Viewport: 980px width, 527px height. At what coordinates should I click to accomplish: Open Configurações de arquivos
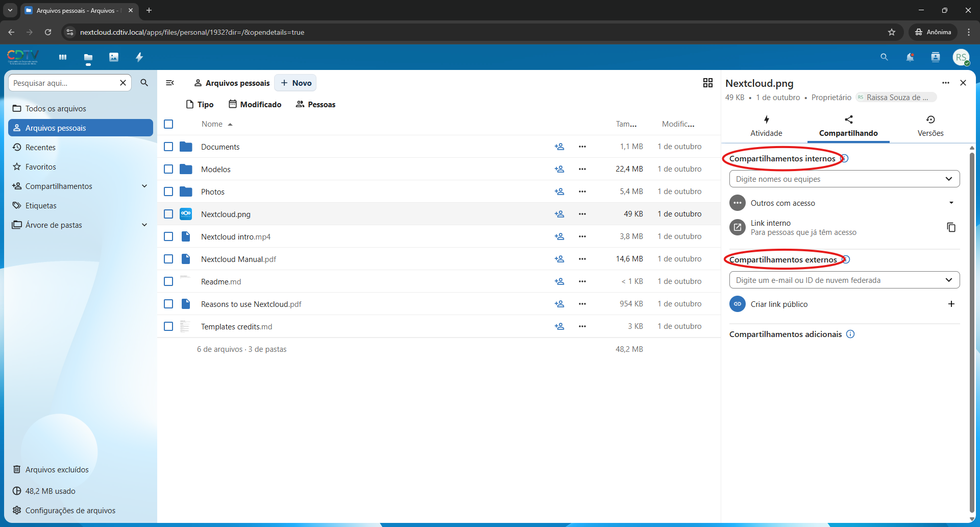tap(70, 510)
